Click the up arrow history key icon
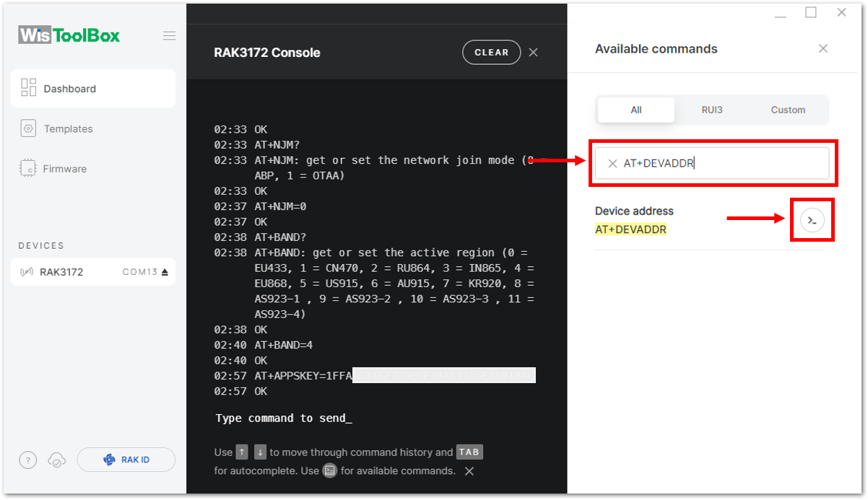Viewport: 868px width, 500px height. tap(242, 452)
